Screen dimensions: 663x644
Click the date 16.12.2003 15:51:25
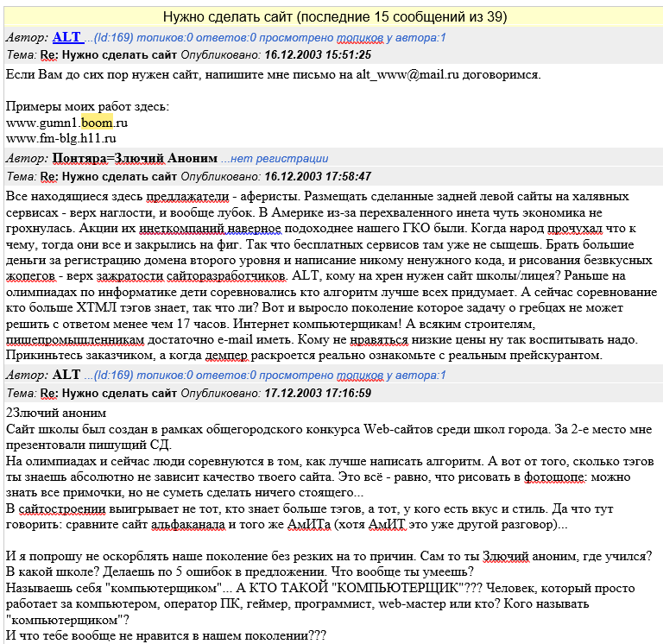(317, 55)
